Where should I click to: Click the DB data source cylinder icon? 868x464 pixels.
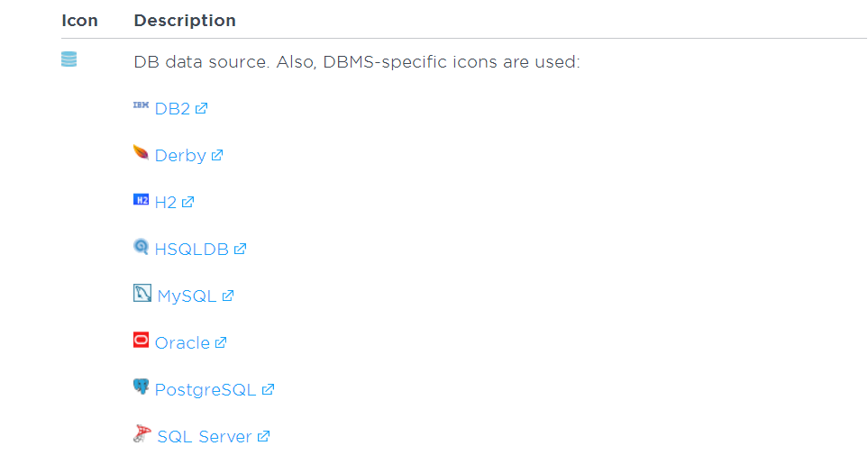click(x=69, y=60)
